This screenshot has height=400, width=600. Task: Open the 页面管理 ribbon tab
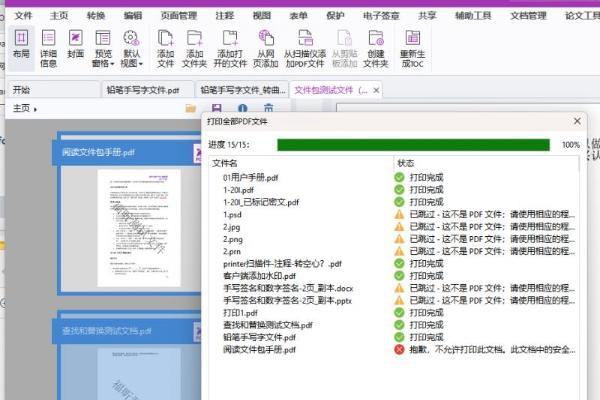pos(179,16)
